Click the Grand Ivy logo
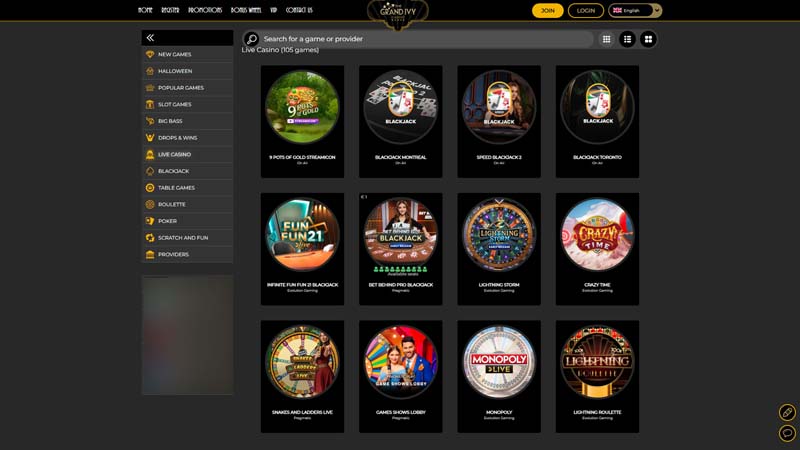Viewport: 800px width, 450px height. 398,13
